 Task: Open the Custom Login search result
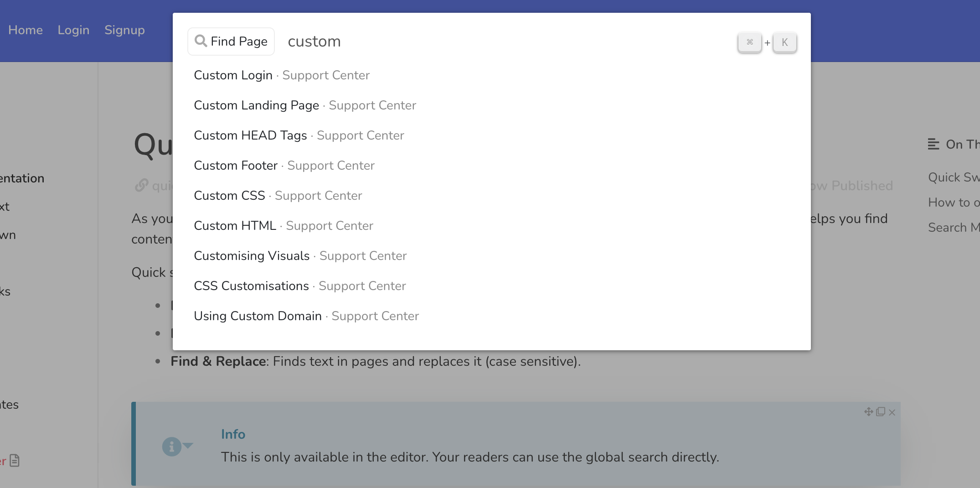[233, 75]
